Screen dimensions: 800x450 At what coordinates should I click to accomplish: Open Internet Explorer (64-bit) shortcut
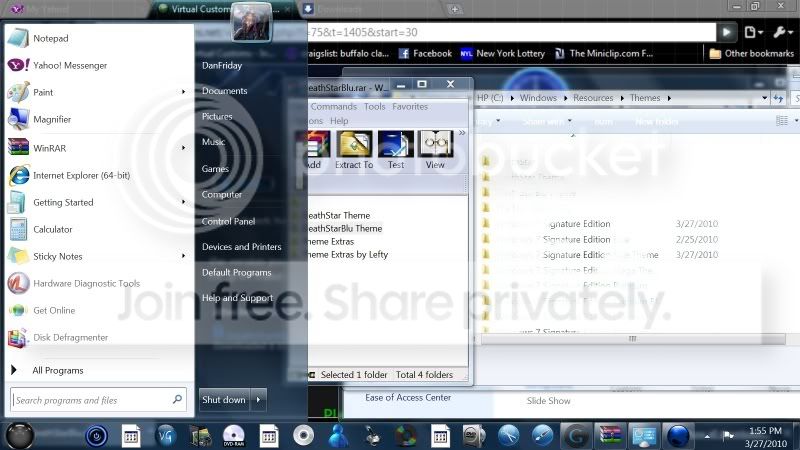[97, 175]
